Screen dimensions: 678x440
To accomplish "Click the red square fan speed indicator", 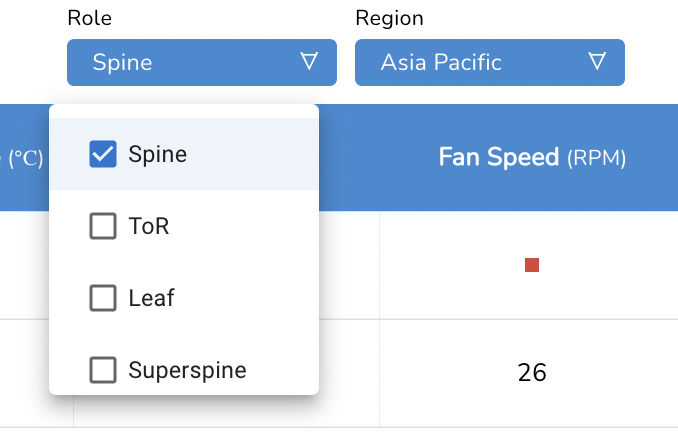I will point(532,265).
